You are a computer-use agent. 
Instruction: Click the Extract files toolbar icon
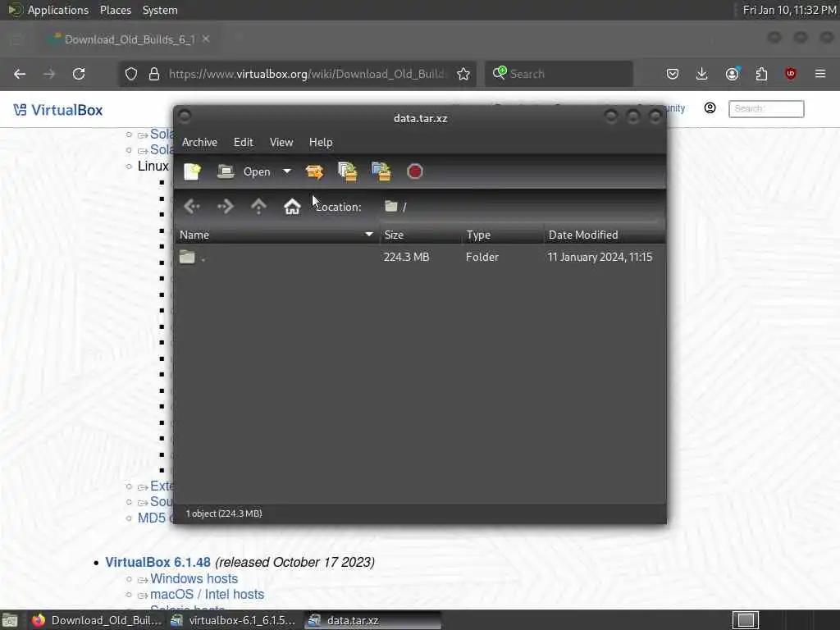coord(314,172)
